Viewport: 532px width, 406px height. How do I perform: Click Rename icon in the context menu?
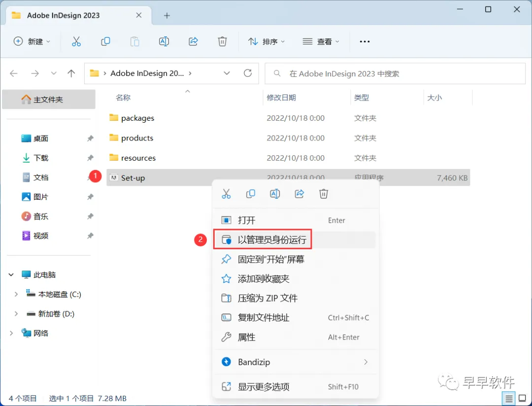(275, 194)
